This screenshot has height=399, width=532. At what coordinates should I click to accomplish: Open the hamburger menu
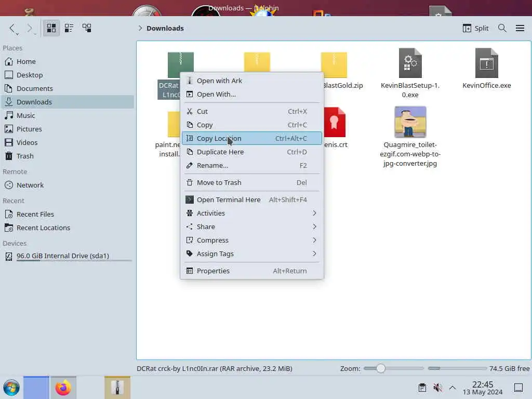(520, 28)
